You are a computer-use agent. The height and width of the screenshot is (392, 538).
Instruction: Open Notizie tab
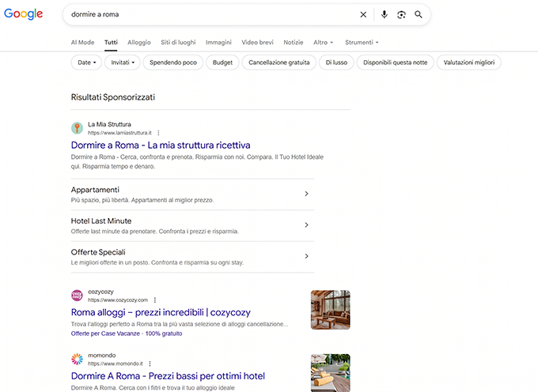point(294,42)
